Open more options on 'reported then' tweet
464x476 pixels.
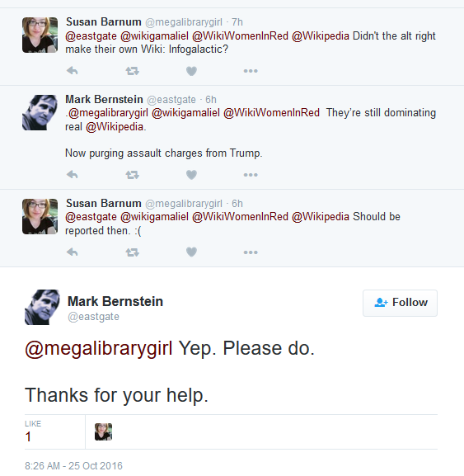click(251, 252)
